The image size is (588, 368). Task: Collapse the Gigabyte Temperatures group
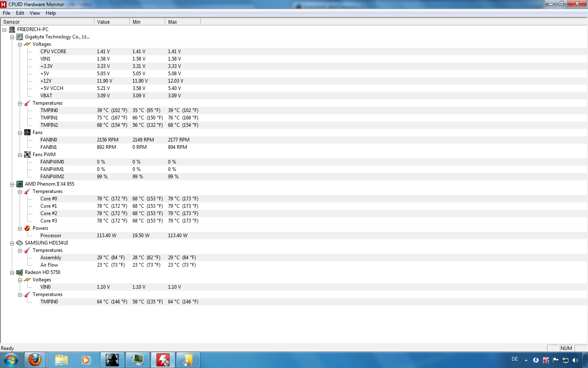[20, 103]
